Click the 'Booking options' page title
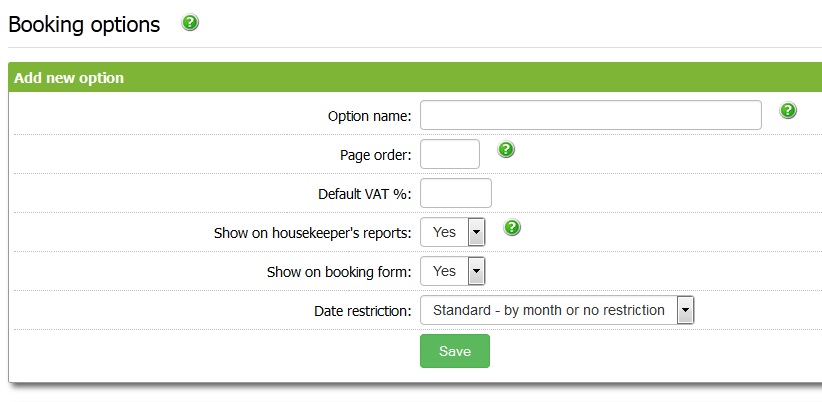Viewport: 822px width, 402px height. [x=84, y=25]
